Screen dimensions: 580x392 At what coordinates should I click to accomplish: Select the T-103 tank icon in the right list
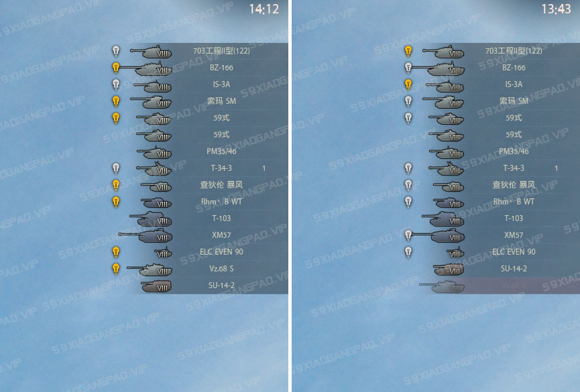coord(443,219)
